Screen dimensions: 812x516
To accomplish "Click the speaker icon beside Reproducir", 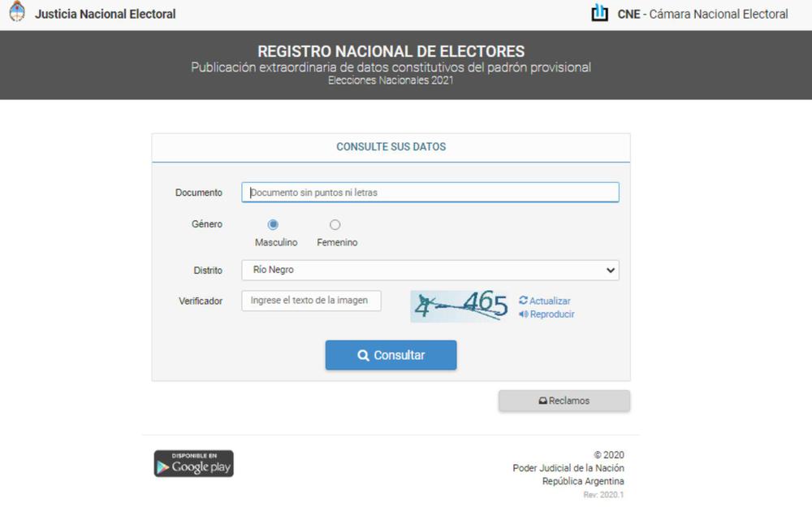I will [524, 314].
